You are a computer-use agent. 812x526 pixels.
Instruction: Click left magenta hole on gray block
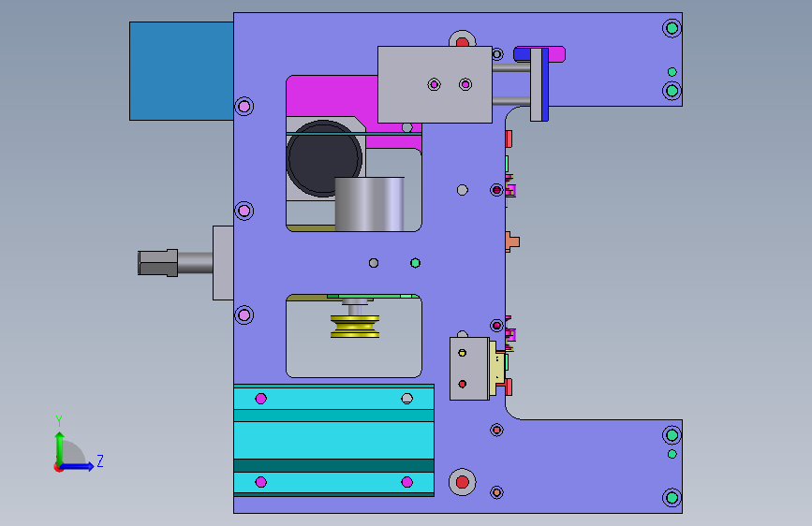434,84
